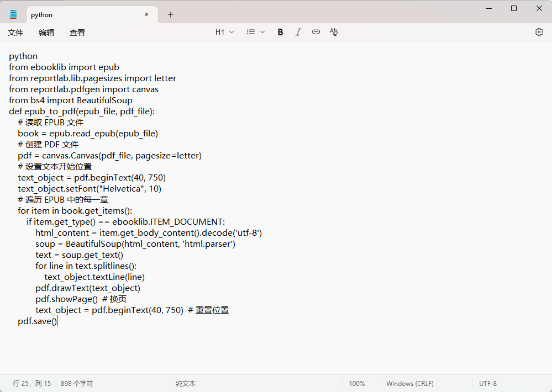Click line 'for item in book.get_items():'

pos(75,211)
